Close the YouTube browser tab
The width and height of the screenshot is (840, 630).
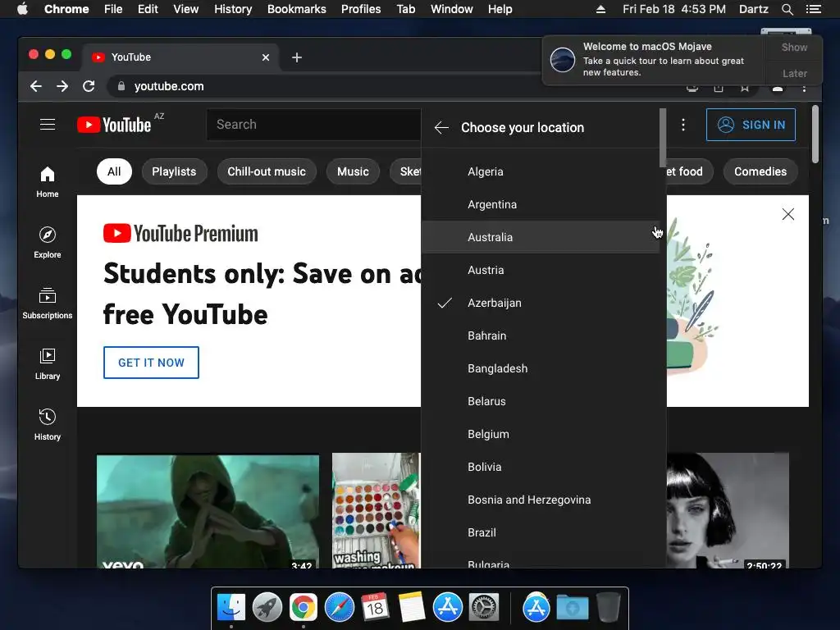pos(266,57)
